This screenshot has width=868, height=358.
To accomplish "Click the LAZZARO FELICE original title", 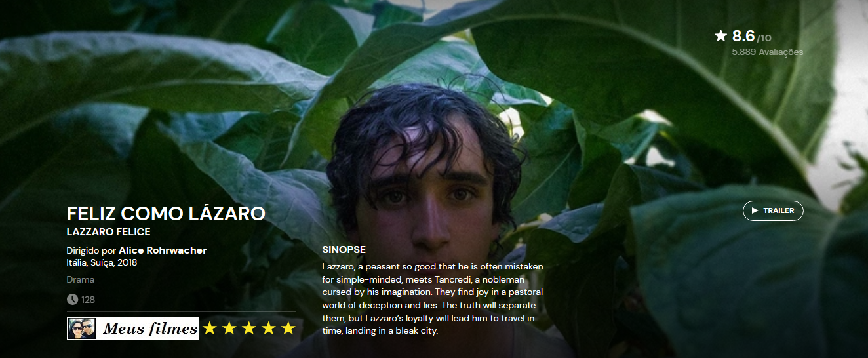I will 109,232.
